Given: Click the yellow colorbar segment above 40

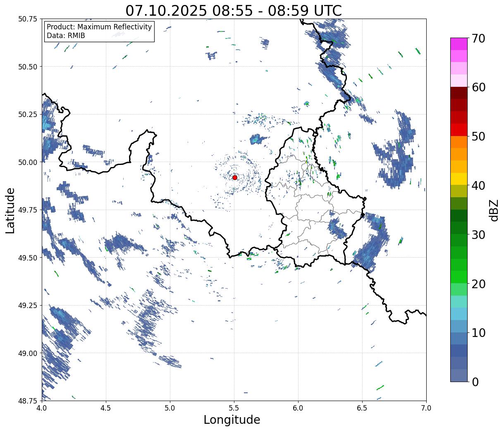Looking at the screenshot, I should coord(459,179).
